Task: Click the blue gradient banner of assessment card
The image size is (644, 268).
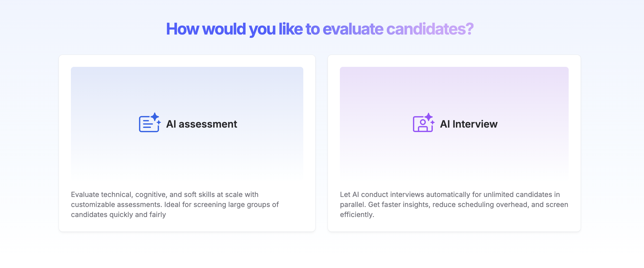Action: click(x=187, y=89)
